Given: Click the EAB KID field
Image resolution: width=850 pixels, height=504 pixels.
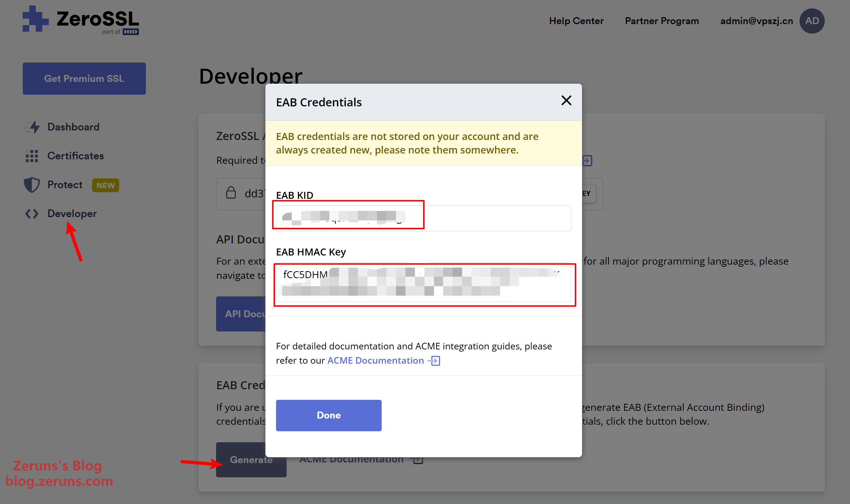Looking at the screenshot, I should [423, 218].
